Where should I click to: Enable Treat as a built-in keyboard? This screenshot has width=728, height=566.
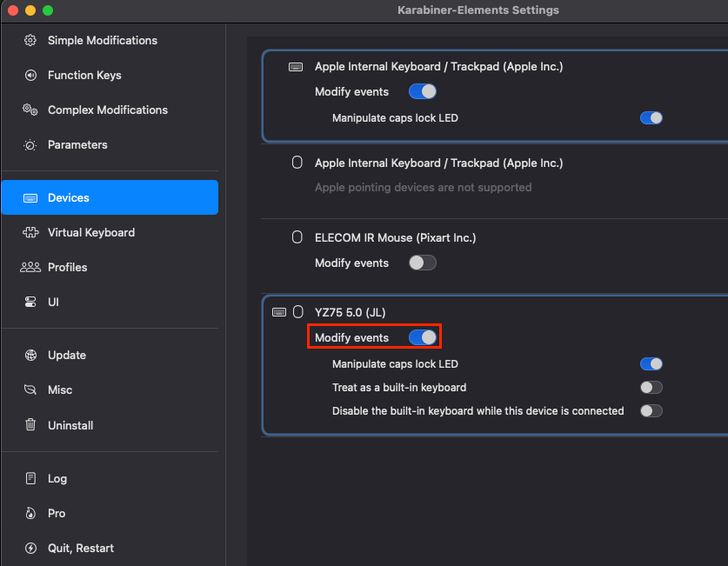pyautogui.click(x=651, y=388)
